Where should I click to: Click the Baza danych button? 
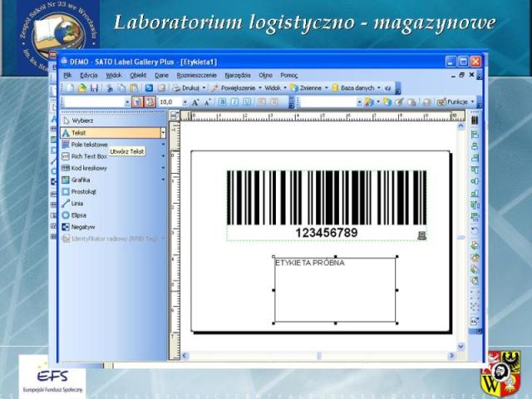tap(352, 88)
